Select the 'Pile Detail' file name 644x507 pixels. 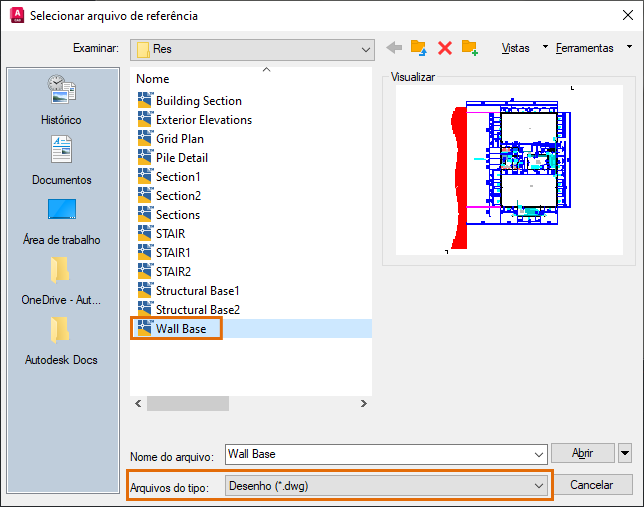coord(182,157)
